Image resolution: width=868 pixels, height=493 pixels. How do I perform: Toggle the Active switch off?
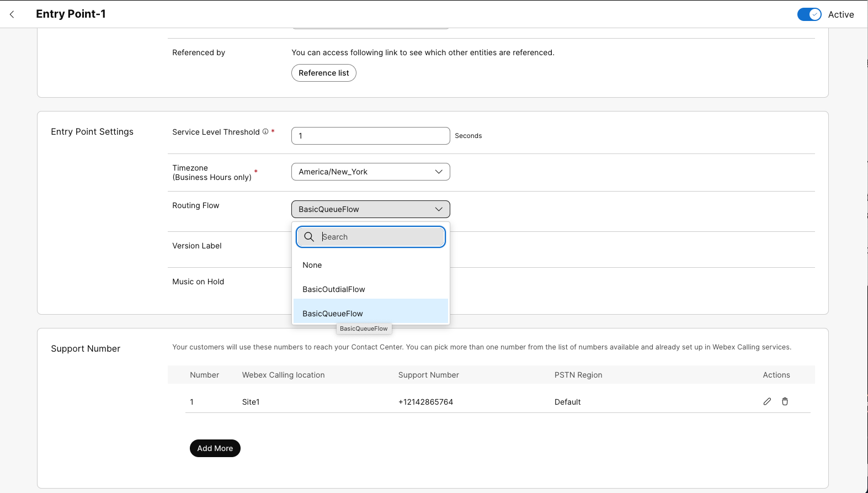tap(809, 15)
